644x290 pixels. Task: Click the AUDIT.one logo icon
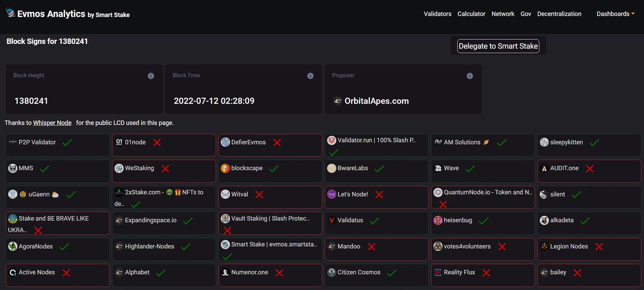pos(544,168)
